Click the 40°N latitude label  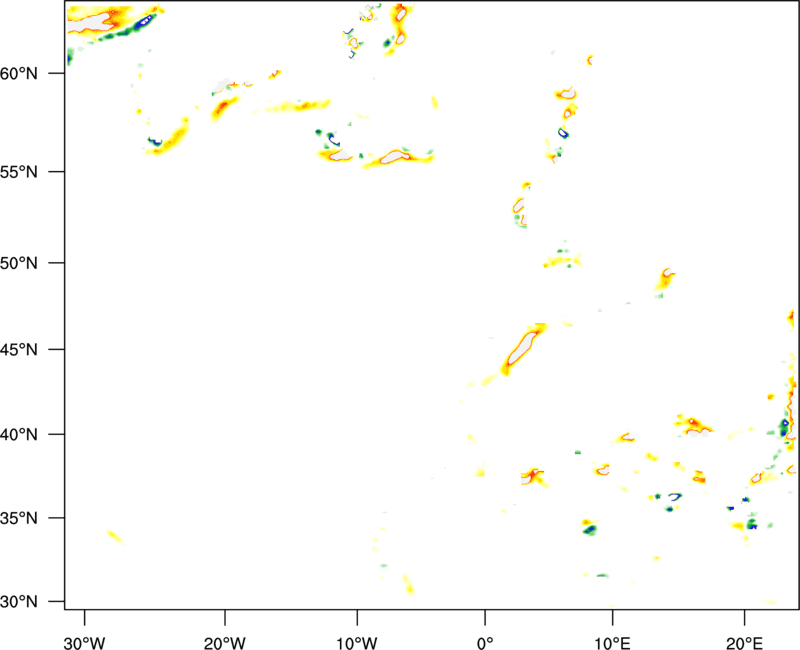[x=19, y=435]
